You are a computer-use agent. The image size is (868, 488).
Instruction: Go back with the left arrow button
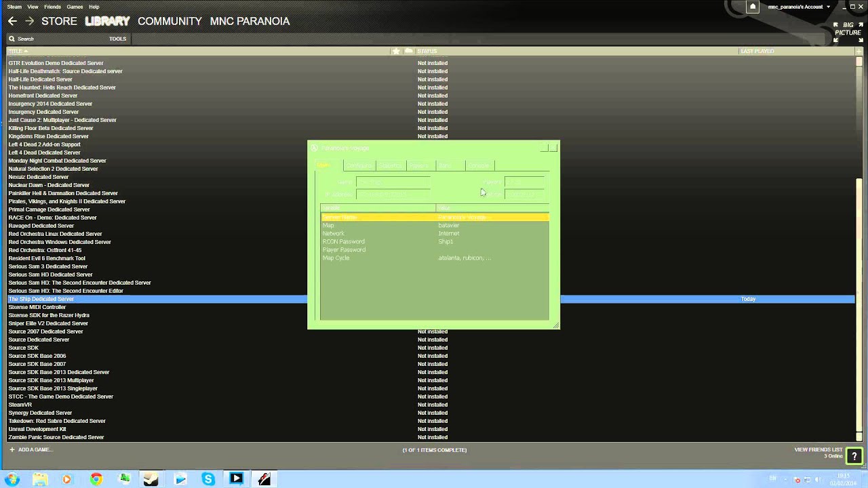12,21
